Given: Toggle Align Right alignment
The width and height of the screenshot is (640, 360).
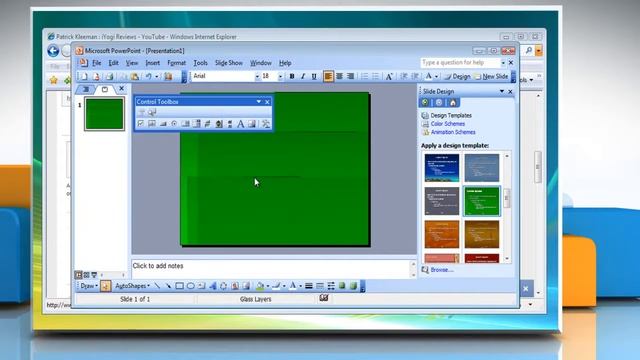Looking at the screenshot, I should pyautogui.click(x=350, y=76).
